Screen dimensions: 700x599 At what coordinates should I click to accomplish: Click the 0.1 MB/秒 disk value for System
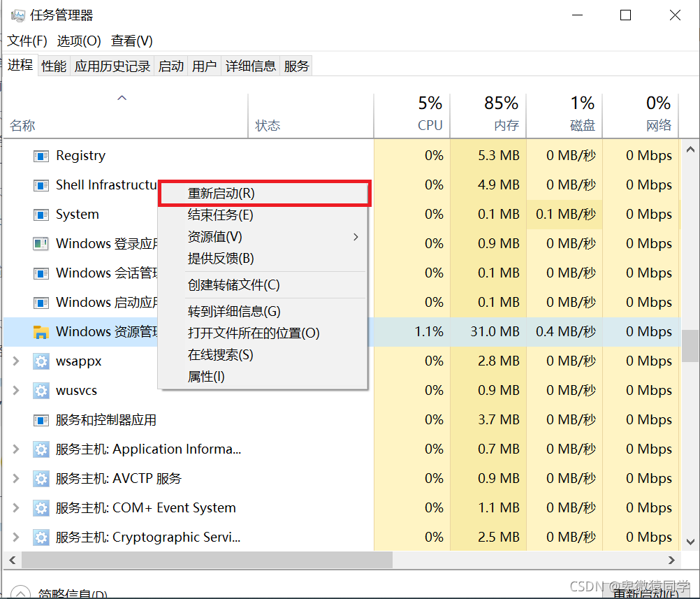pyautogui.click(x=566, y=214)
